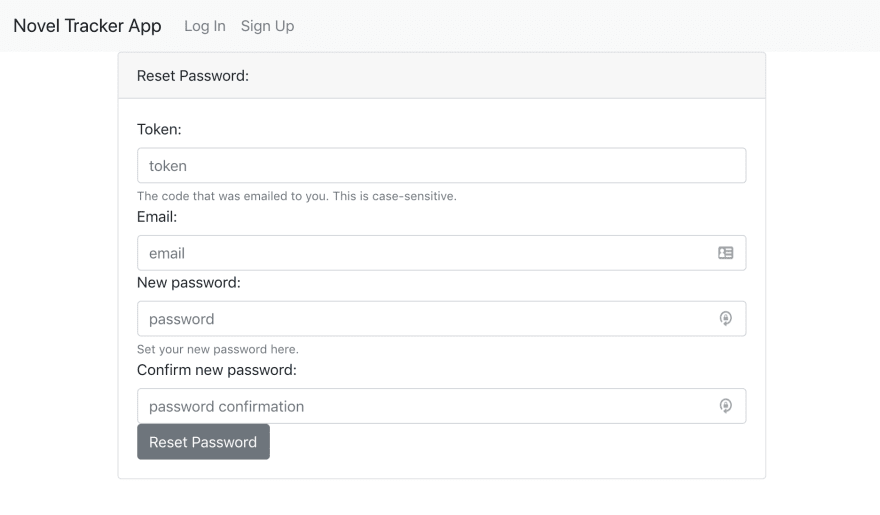The height and width of the screenshot is (515, 880).
Task: Focus the Token input field
Action: tap(442, 165)
